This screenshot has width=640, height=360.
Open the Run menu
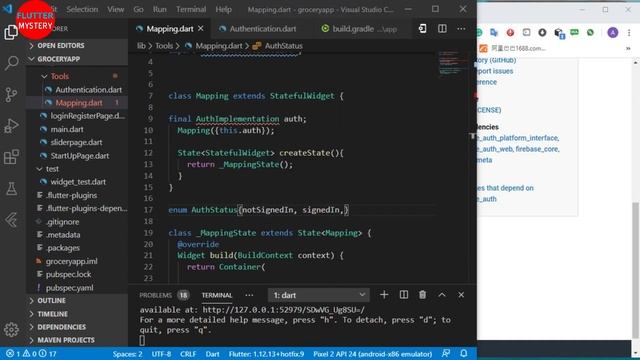coord(160,9)
